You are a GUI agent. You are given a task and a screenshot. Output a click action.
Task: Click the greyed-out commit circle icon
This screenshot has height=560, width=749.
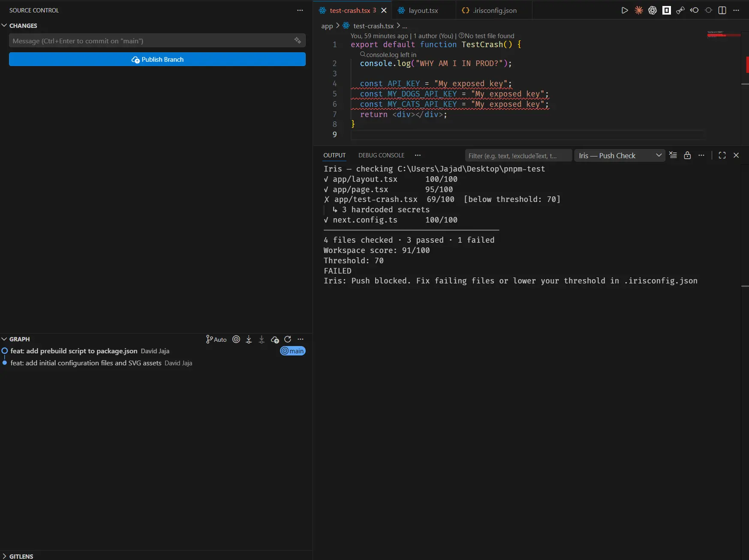[708, 10]
